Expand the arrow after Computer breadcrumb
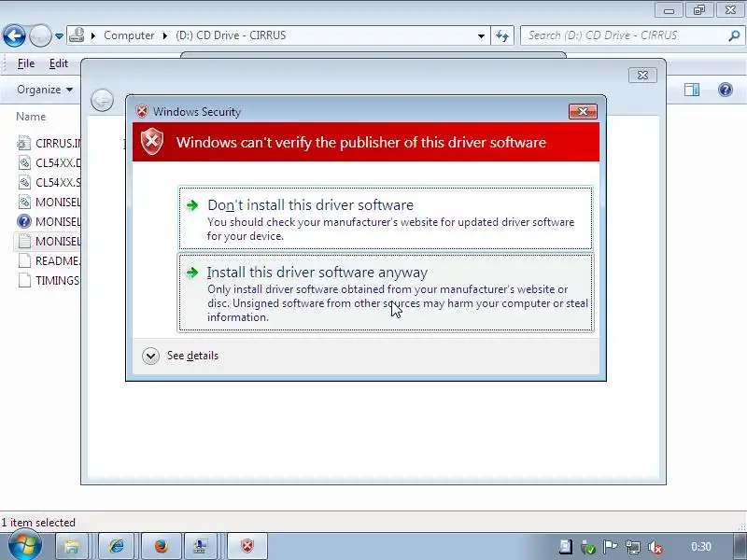This screenshot has height=560, width=747. (x=165, y=35)
